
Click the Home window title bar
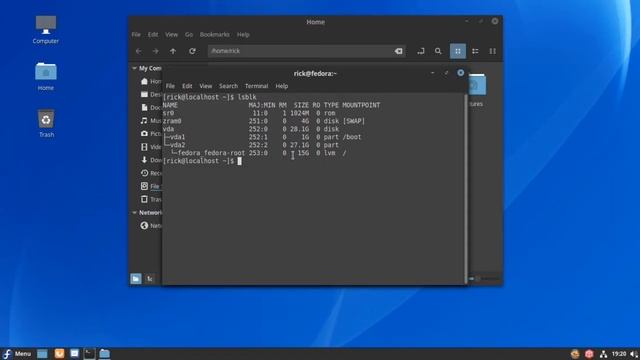316,22
